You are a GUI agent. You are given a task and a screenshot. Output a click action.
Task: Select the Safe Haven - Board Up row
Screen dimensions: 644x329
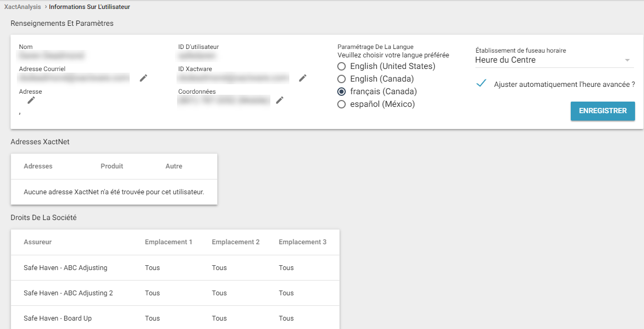click(x=57, y=318)
